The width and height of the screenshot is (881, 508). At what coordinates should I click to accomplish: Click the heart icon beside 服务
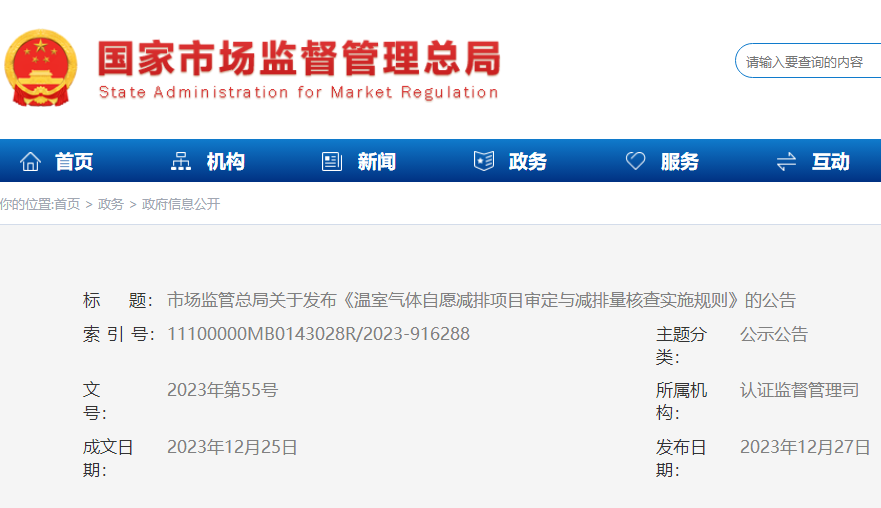pyautogui.click(x=635, y=161)
